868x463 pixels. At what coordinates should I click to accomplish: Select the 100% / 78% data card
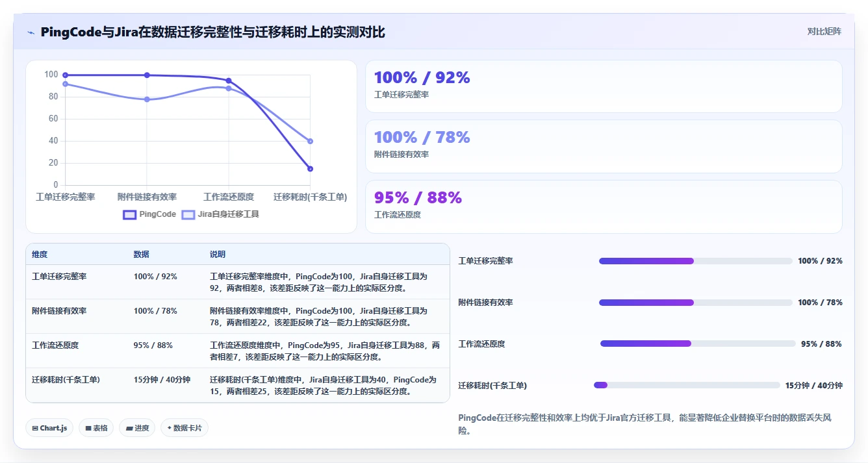[x=604, y=146]
